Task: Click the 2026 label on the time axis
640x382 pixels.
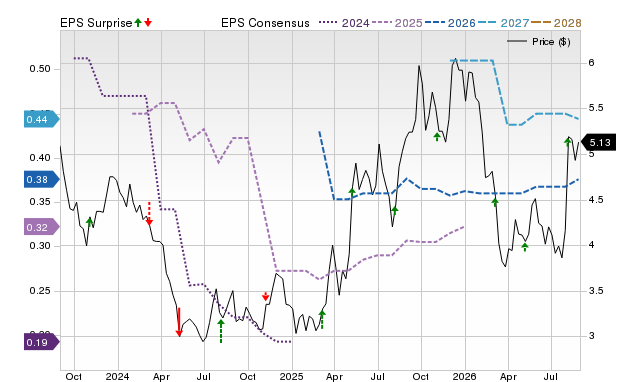Action: (464, 376)
